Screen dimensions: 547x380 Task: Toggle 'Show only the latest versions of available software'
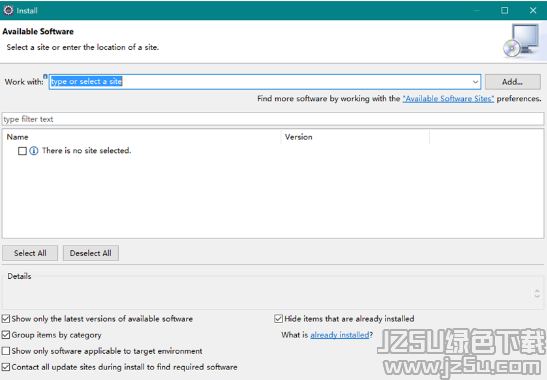point(6,319)
